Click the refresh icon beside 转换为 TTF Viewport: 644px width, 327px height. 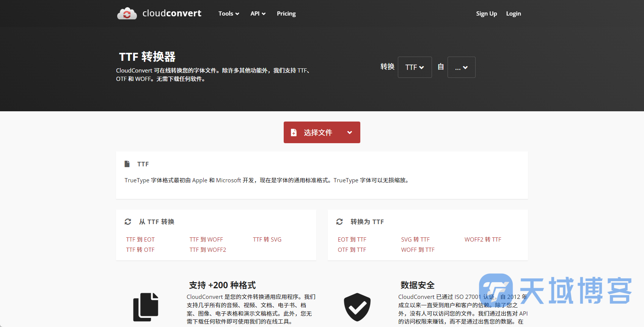point(339,222)
